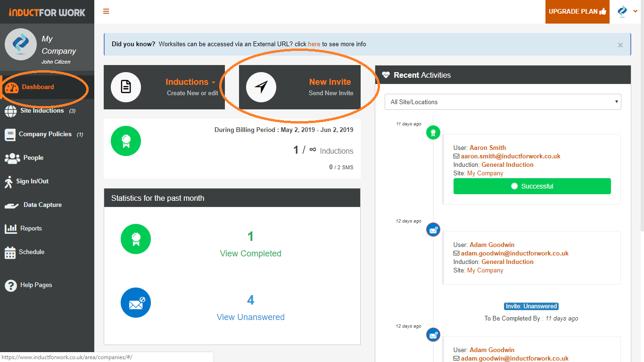Expand the Inductions dropdown
The image size is (644, 362).
coord(190,82)
